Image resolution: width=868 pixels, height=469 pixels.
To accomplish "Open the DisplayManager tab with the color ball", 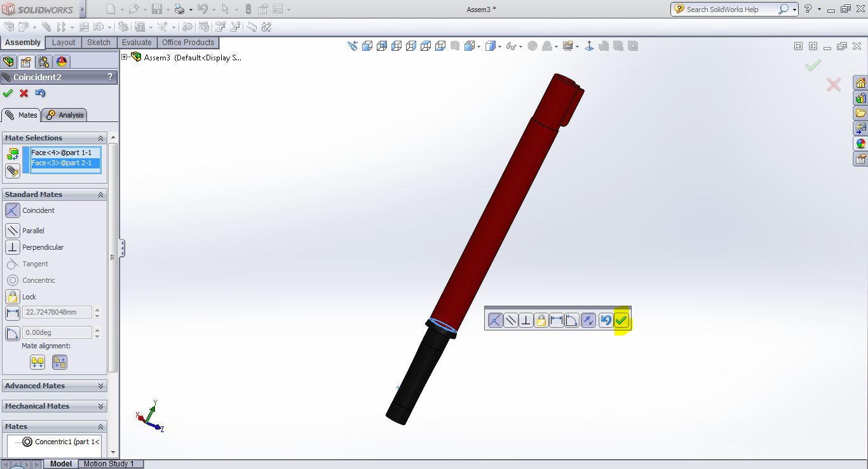I will click(x=62, y=62).
